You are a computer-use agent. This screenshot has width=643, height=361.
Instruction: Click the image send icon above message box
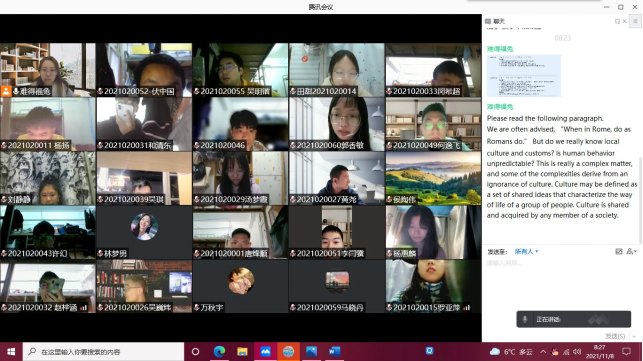pyautogui.click(x=619, y=251)
